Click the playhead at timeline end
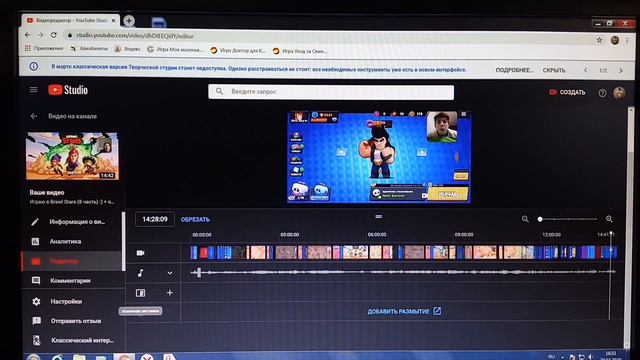 click(611, 234)
